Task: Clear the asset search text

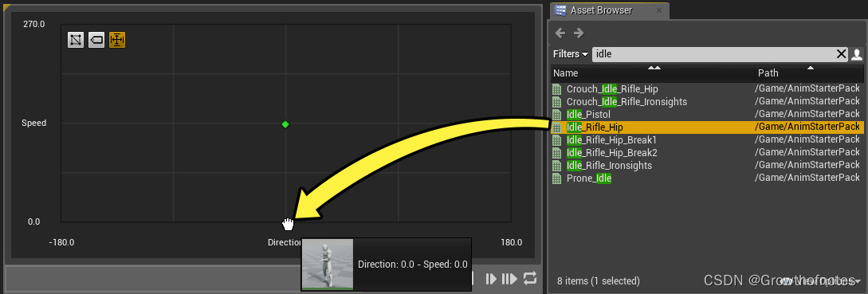Action: click(842, 54)
